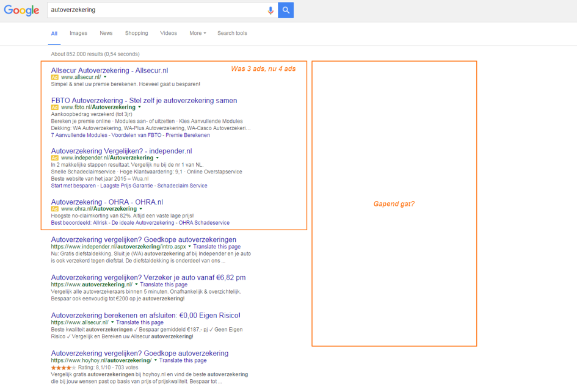577x392 pixels.
Task: Open the Allsecur Autoverzekering - Allsecur.nl ad
Action: tap(110, 70)
